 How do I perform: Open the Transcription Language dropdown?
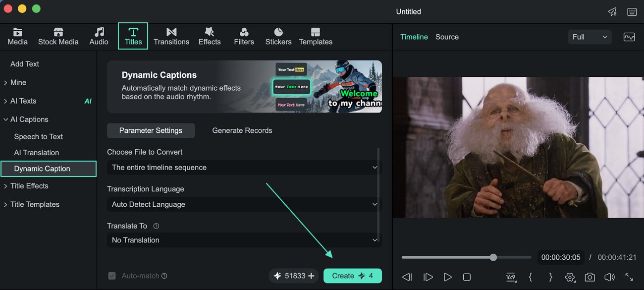244,204
